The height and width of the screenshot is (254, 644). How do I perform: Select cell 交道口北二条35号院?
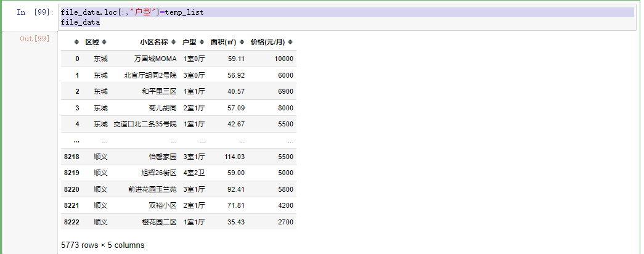145,124
